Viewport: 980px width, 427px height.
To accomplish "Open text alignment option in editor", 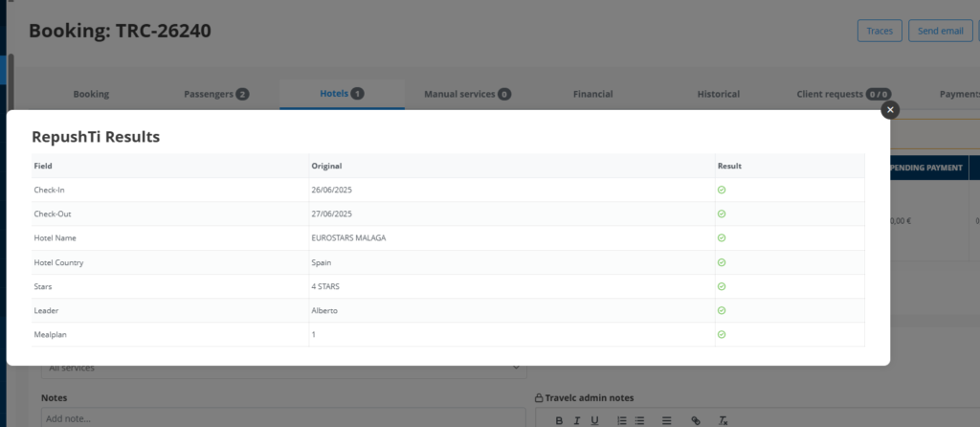I will [x=667, y=420].
